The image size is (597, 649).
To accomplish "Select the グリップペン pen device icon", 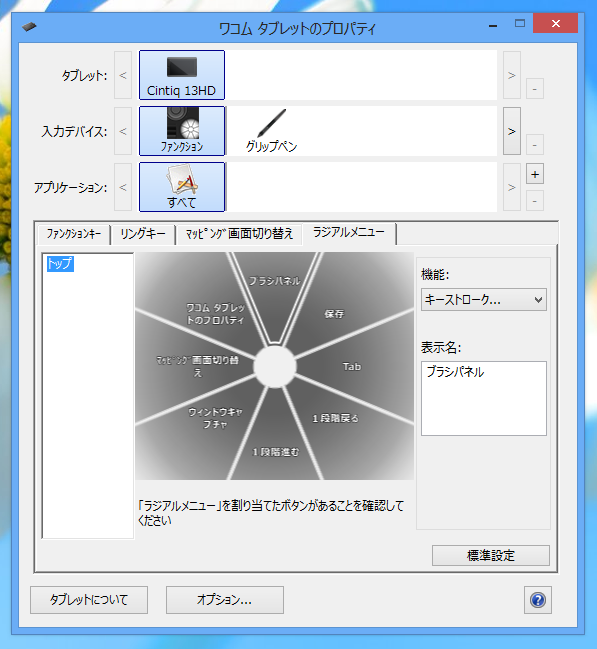I will click(272, 131).
